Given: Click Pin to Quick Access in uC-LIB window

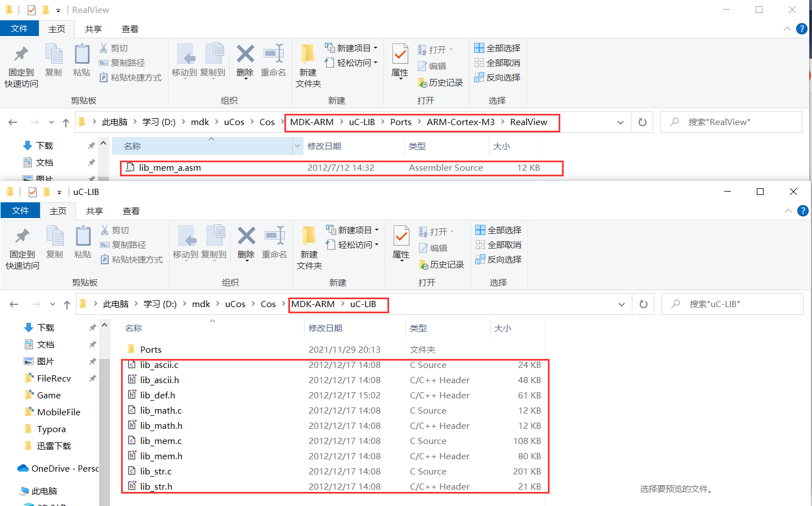Looking at the screenshot, I should pos(23,248).
